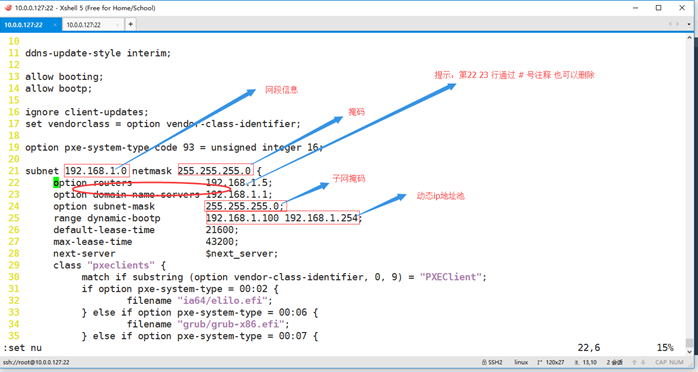698x372 pixels.
Task: Close the Xshell window
Action: point(682,8)
